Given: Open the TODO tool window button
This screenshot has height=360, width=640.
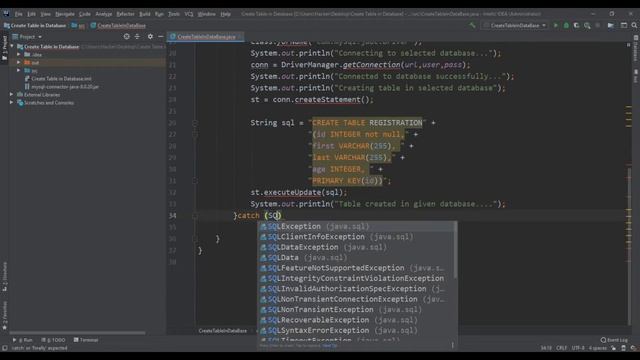Looking at the screenshot, I should [x=53, y=340].
